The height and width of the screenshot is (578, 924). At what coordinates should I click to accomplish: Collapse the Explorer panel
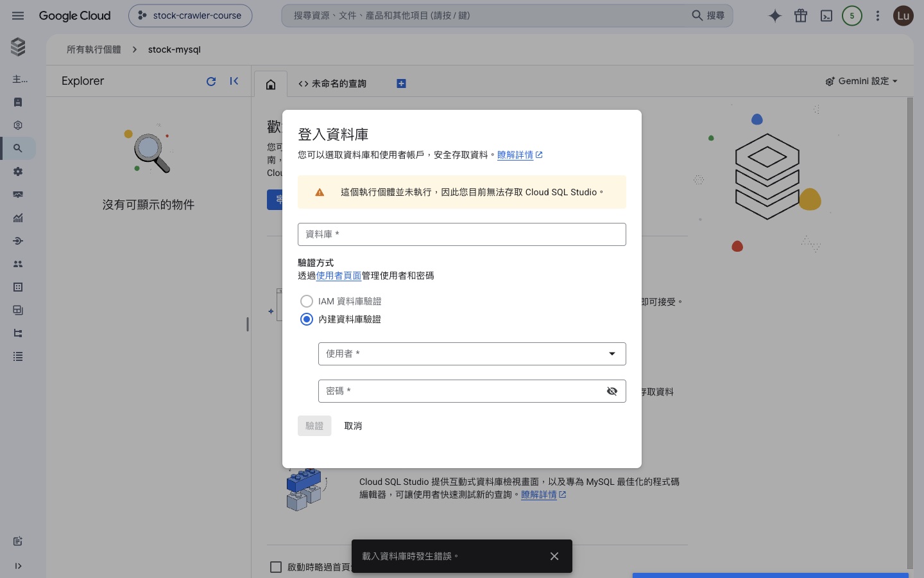coord(234,81)
